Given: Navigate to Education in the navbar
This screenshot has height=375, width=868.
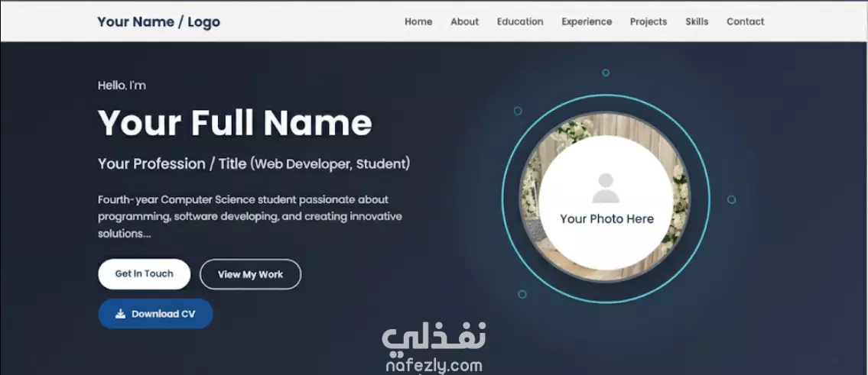Looking at the screenshot, I should coord(520,21).
